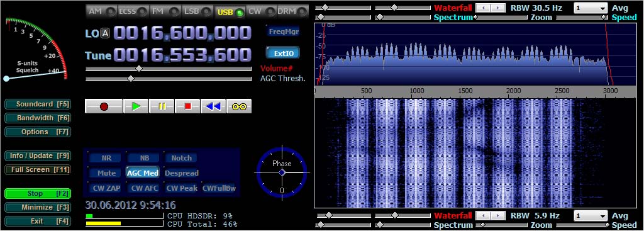
Task: Click upper RBW left arrow
Action: tap(483, 8)
